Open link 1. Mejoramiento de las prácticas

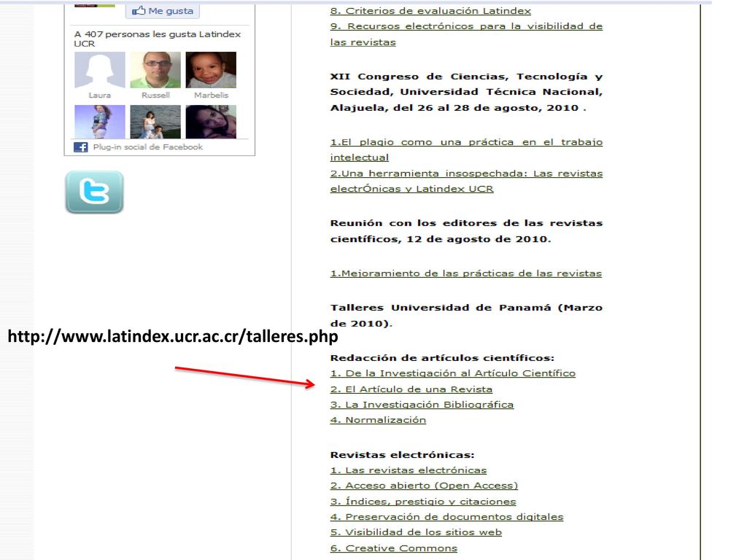coord(466,273)
